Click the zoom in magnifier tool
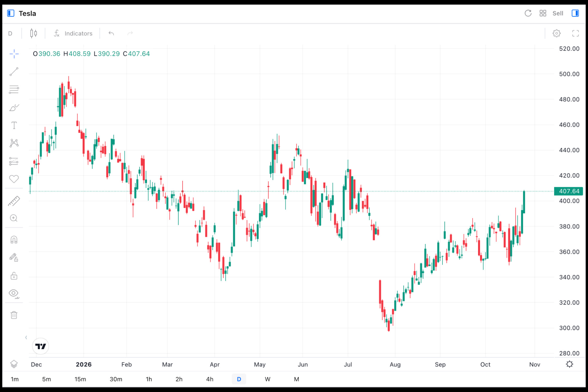Viewport: 588px width, 392px height. (14, 218)
